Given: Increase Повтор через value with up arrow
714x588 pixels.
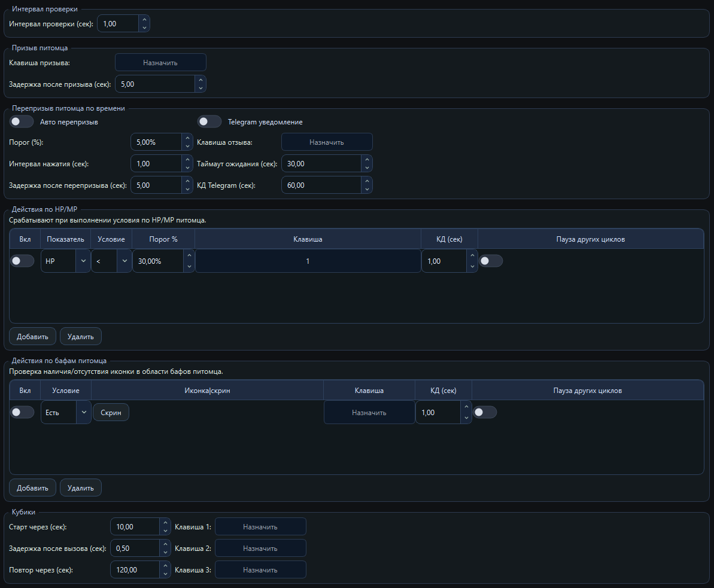Looking at the screenshot, I should 165,566.
